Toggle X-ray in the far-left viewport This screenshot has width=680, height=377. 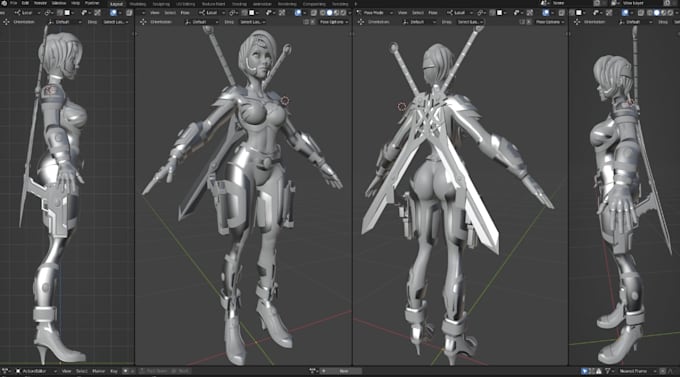pyautogui.click(x=129, y=13)
